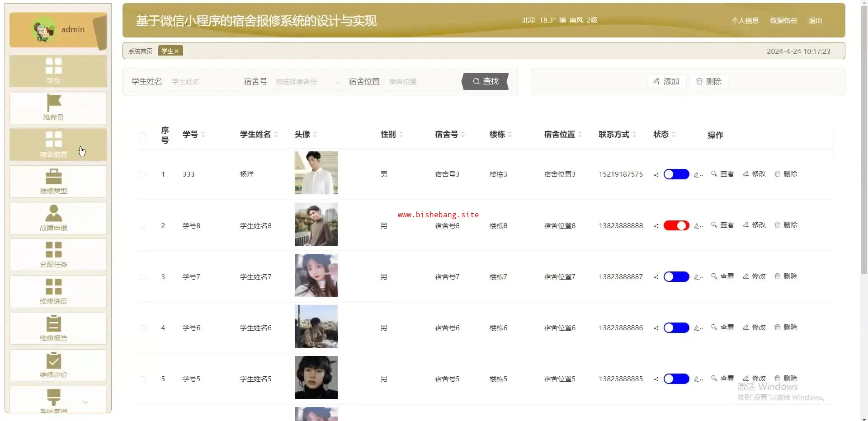868x421 pixels.
Task: Sort the table by 学号 column
Action: click(x=203, y=134)
